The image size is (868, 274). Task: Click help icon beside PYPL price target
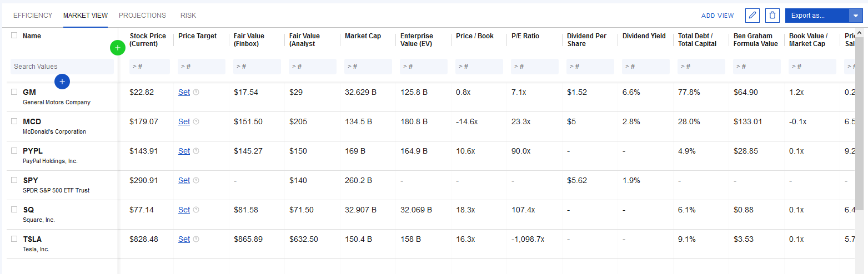(196, 151)
